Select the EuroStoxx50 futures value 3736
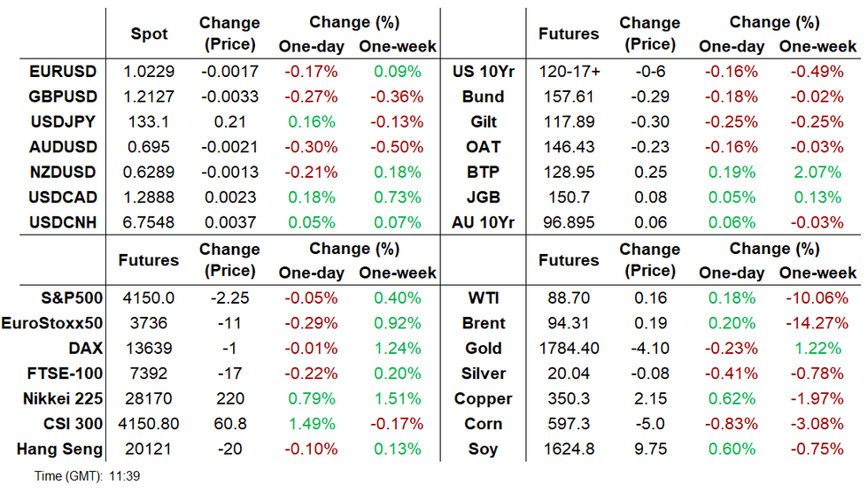The width and height of the screenshot is (868, 493). (x=148, y=323)
